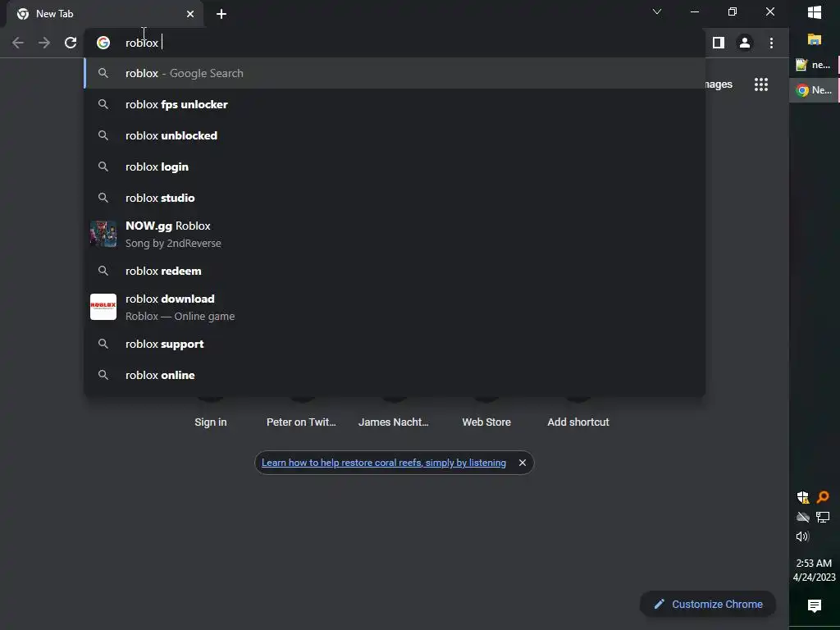Choose 'roblox redeem' suggestion
840x630 pixels.
tap(395, 271)
